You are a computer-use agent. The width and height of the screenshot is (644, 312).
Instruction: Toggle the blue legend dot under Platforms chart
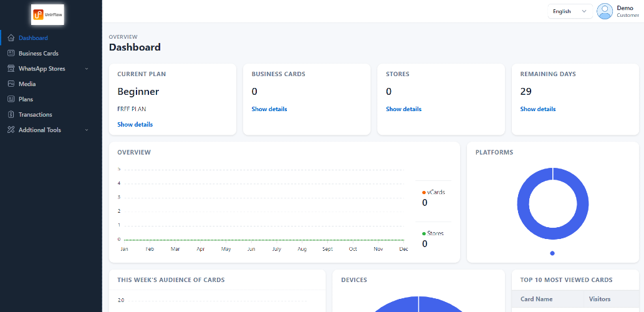[x=552, y=253]
